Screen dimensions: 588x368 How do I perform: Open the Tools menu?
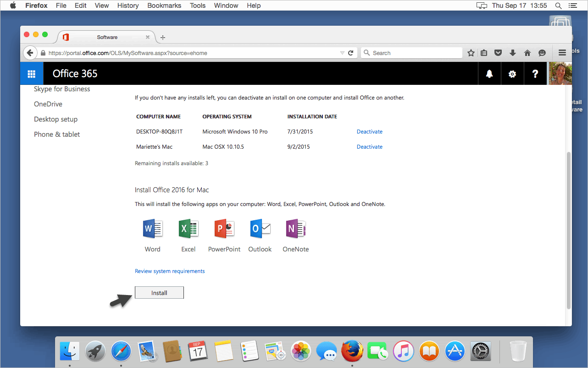(x=198, y=6)
